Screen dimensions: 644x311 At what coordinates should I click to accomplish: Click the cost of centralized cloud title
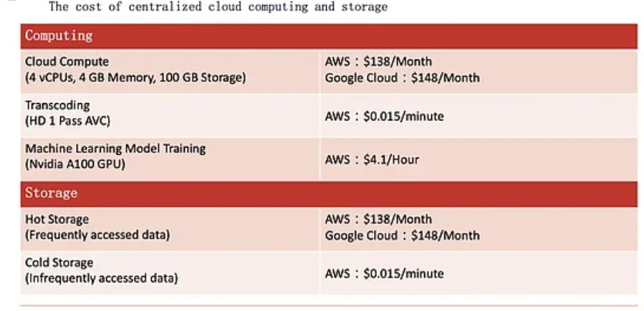pyautogui.click(x=218, y=6)
